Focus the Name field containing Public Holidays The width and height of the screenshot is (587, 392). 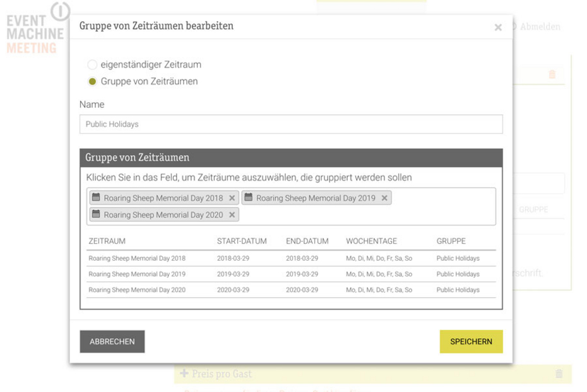[291, 124]
